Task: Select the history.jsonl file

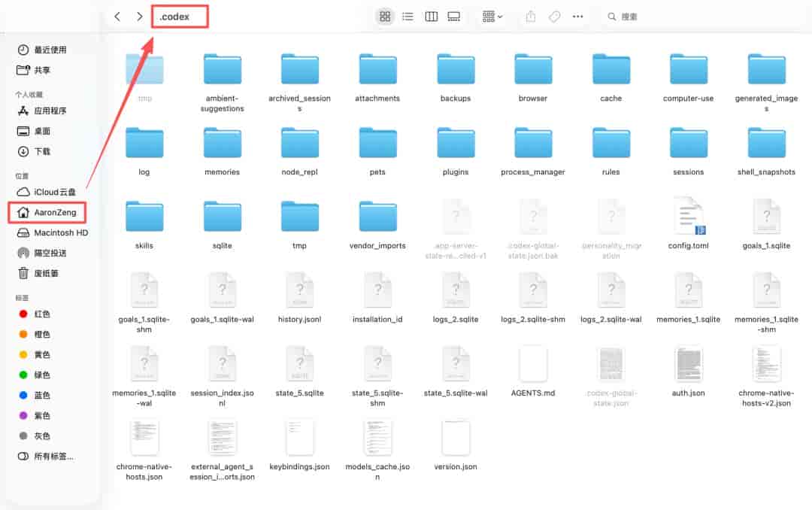Action: pyautogui.click(x=300, y=298)
